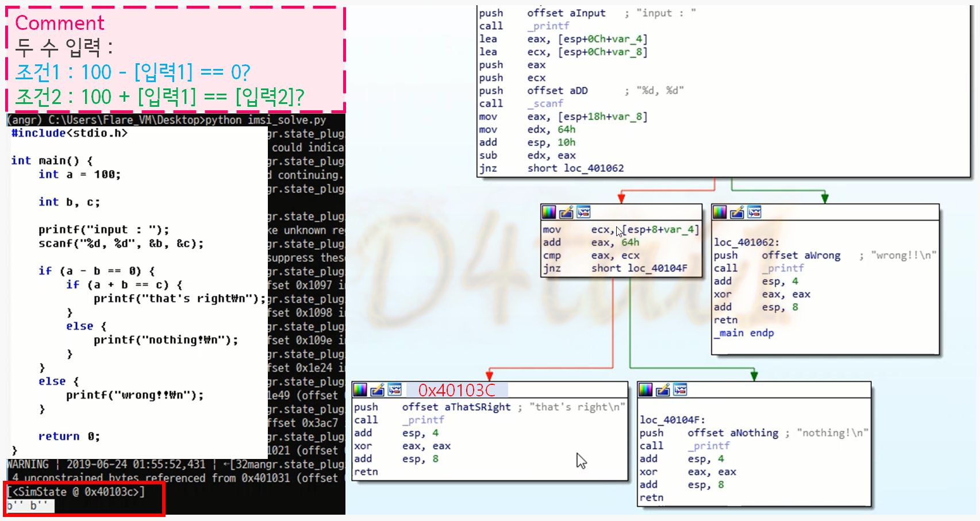This screenshot has width=980, height=521.
Task: Select the 'esp, 10h' add operand
Action: pyautogui.click(x=551, y=142)
